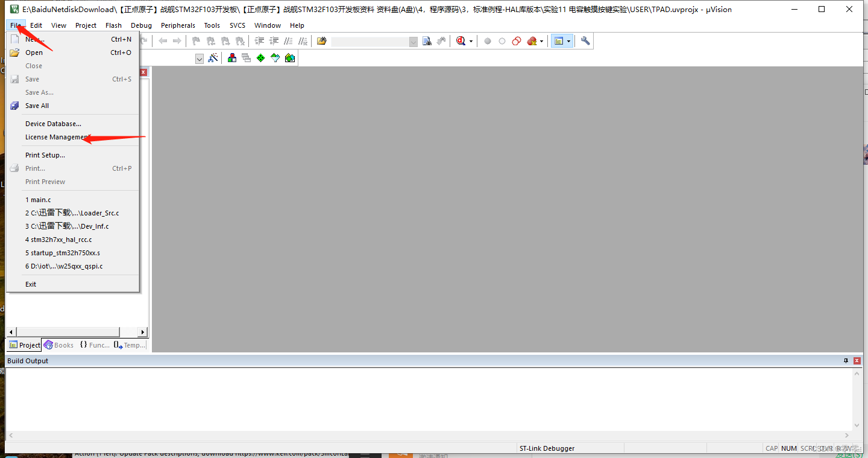Navigate forward with the right arrow icon
Viewport: 868px width, 458px height.
(177, 41)
